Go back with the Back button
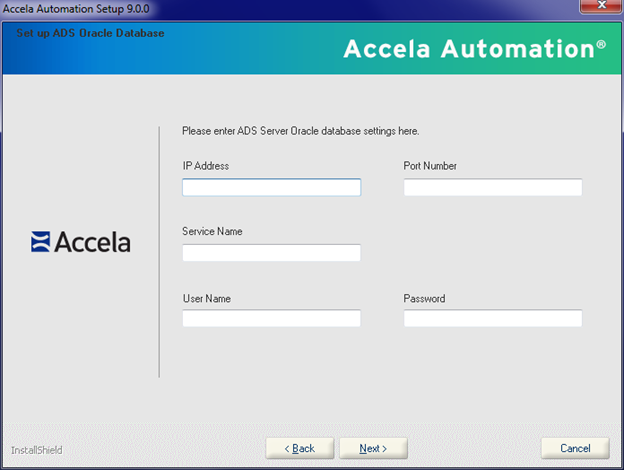This screenshot has height=470, width=624. click(x=299, y=448)
